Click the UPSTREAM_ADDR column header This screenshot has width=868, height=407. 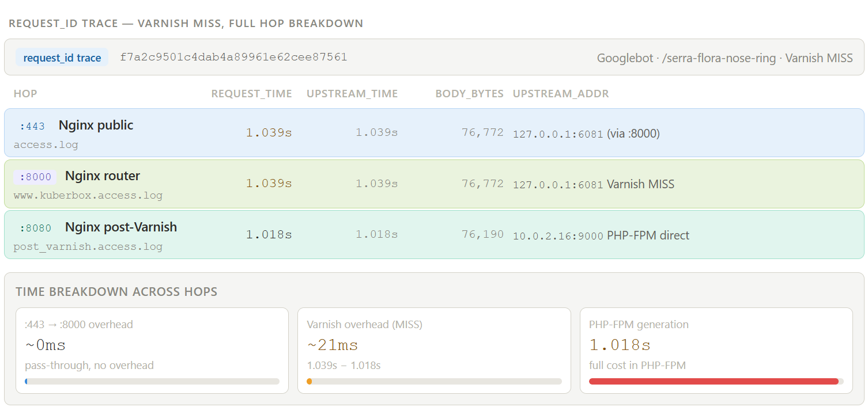(x=561, y=94)
